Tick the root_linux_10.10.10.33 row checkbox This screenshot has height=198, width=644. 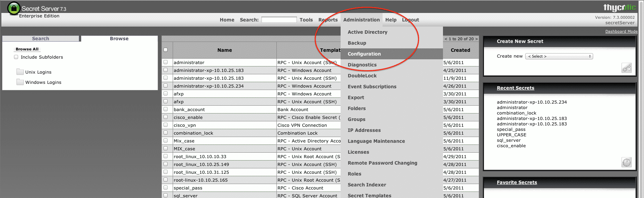(166, 156)
